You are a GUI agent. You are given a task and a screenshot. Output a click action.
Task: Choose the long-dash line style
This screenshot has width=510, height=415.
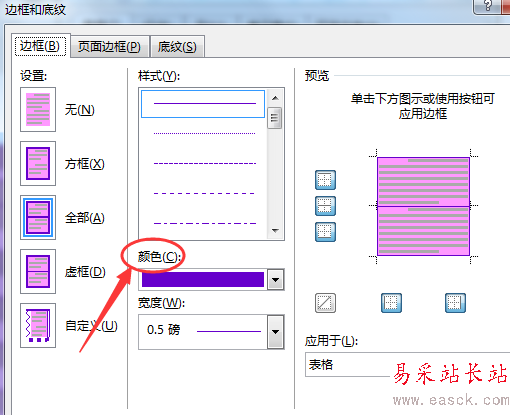(x=204, y=193)
